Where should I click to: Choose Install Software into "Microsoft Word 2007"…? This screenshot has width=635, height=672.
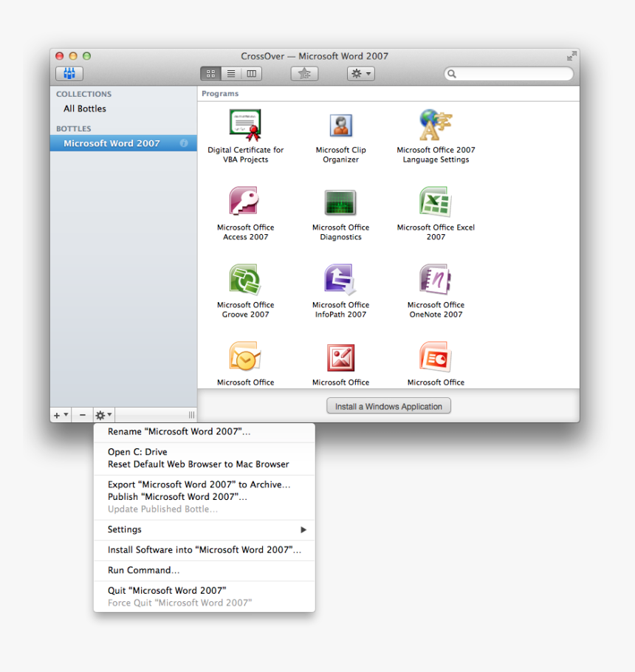[x=205, y=550]
